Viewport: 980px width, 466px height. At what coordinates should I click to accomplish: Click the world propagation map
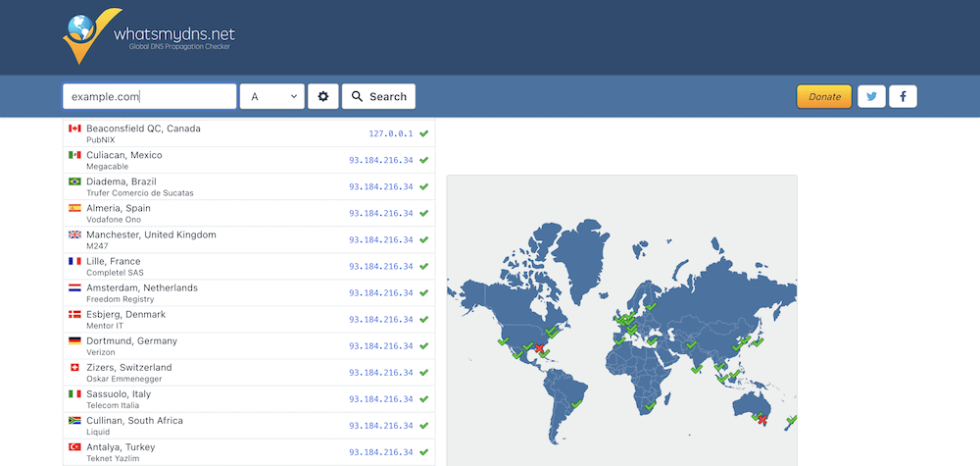(622, 320)
